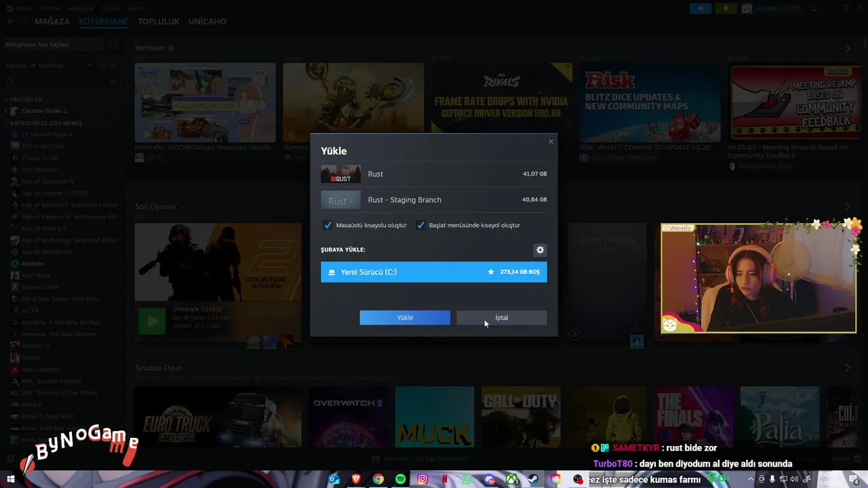This screenshot has width=868, height=488.
Task: Click the recent activity clock icon in sidebar
Action: point(103,65)
